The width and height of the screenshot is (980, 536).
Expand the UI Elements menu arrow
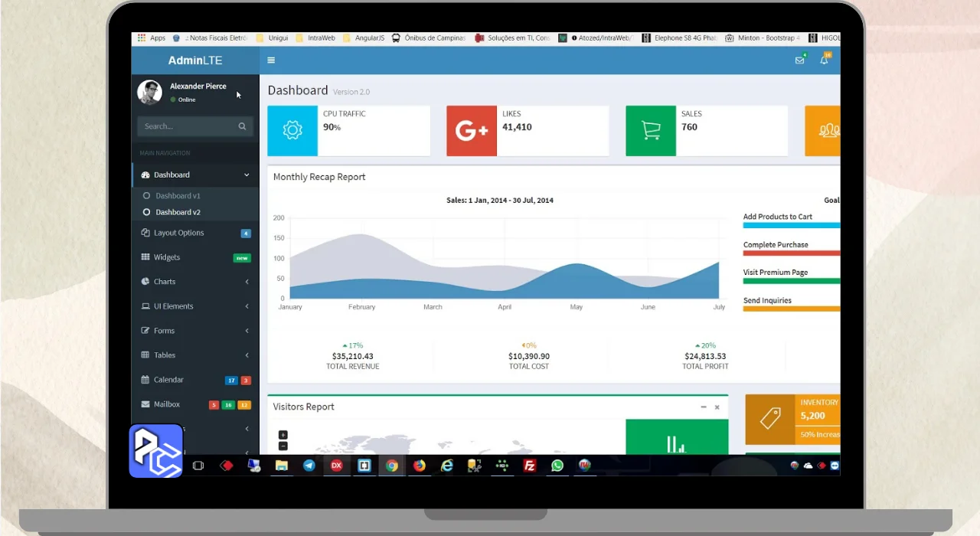tap(247, 306)
